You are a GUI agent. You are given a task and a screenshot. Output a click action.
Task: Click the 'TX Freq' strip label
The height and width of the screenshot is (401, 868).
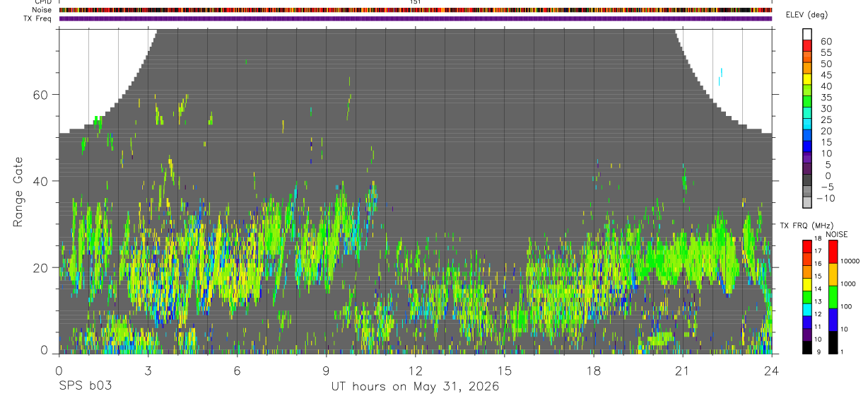click(39, 18)
